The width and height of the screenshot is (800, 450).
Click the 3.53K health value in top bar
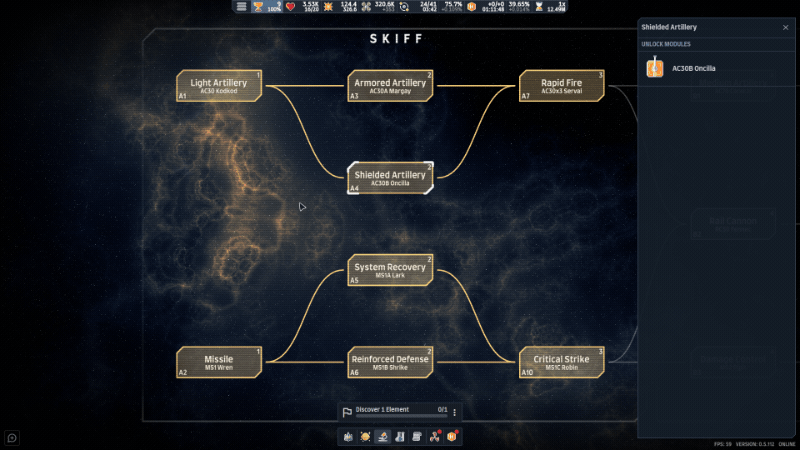(x=310, y=4)
